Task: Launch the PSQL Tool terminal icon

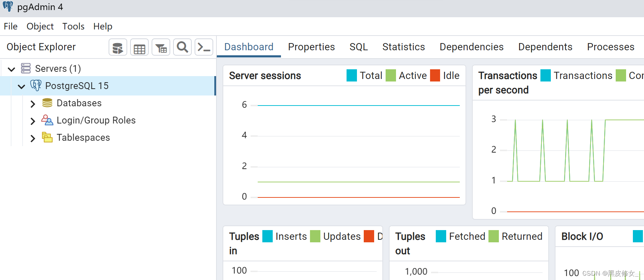Action: click(204, 47)
